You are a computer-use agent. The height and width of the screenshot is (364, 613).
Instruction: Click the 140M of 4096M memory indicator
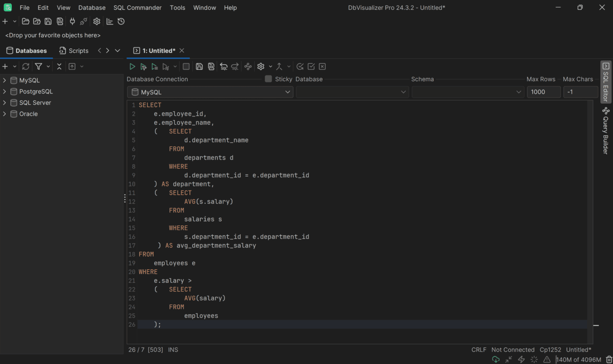coord(578,359)
